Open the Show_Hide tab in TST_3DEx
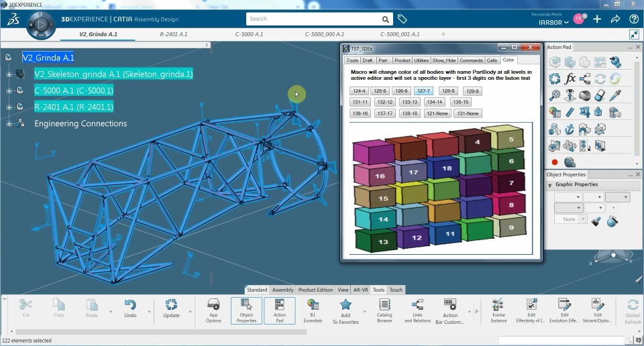 443,60
